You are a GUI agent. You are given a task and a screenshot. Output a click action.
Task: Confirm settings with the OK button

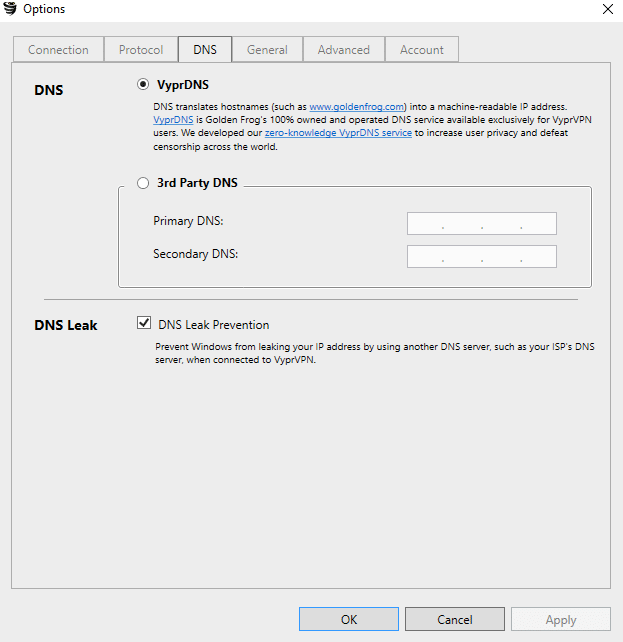(349, 619)
